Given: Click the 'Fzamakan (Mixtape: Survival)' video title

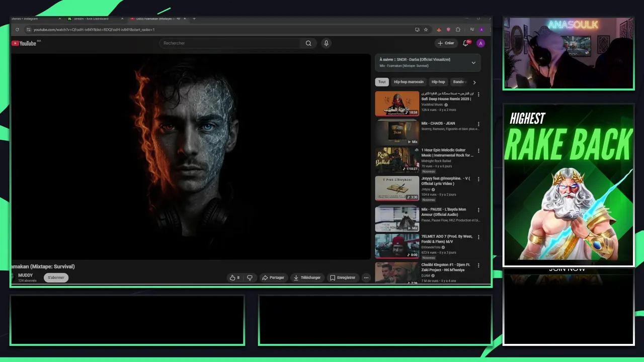Looking at the screenshot, I should pos(43,266).
